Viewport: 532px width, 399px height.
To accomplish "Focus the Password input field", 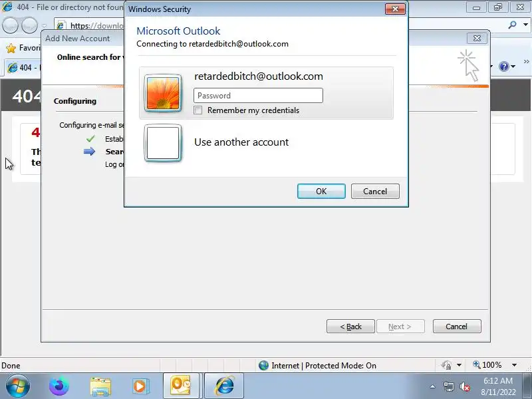I will click(x=258, y=96).
